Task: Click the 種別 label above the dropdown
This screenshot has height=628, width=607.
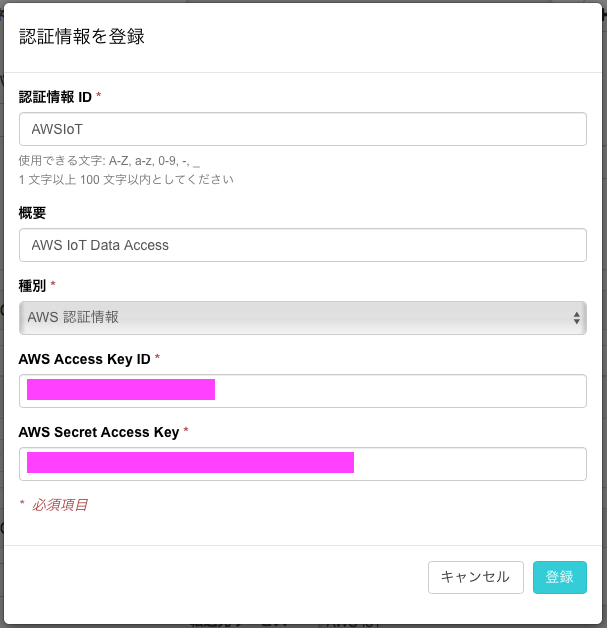Action: (x=32, y=286)
